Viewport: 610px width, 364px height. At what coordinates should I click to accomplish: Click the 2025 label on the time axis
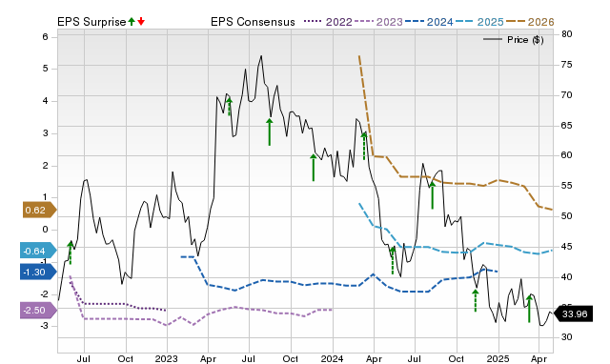(x=498, y=358)
